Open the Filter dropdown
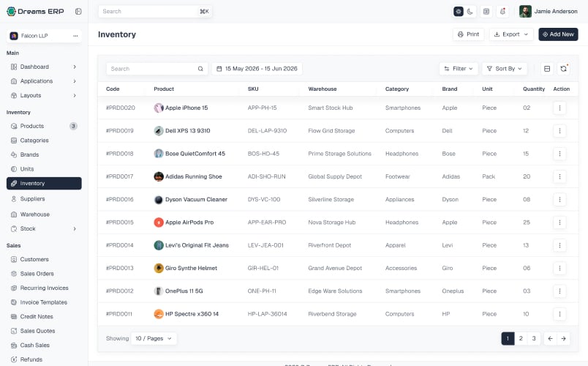This screenshot has width=588, height=366. [459, 69]
